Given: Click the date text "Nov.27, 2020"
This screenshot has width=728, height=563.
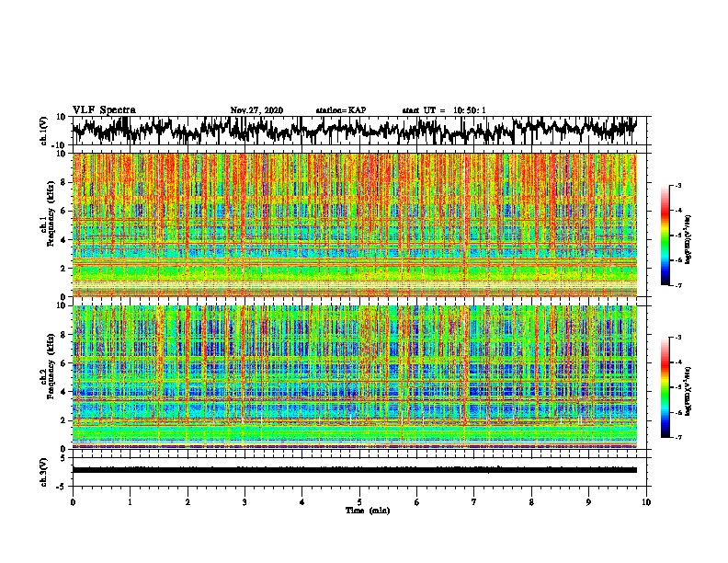Looking at the screenshot, I should (x=256, y=110).
